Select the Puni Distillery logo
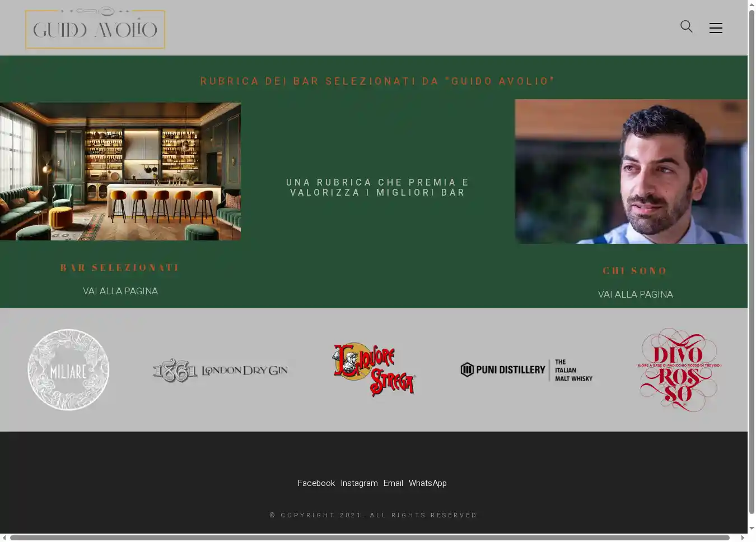The image size is (756, 542). pos(526,370)
